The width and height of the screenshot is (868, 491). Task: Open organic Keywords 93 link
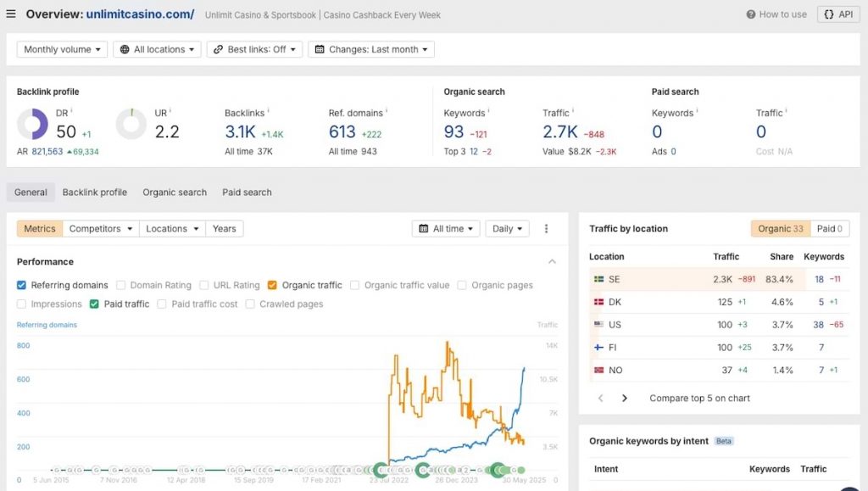pos(453,131)
